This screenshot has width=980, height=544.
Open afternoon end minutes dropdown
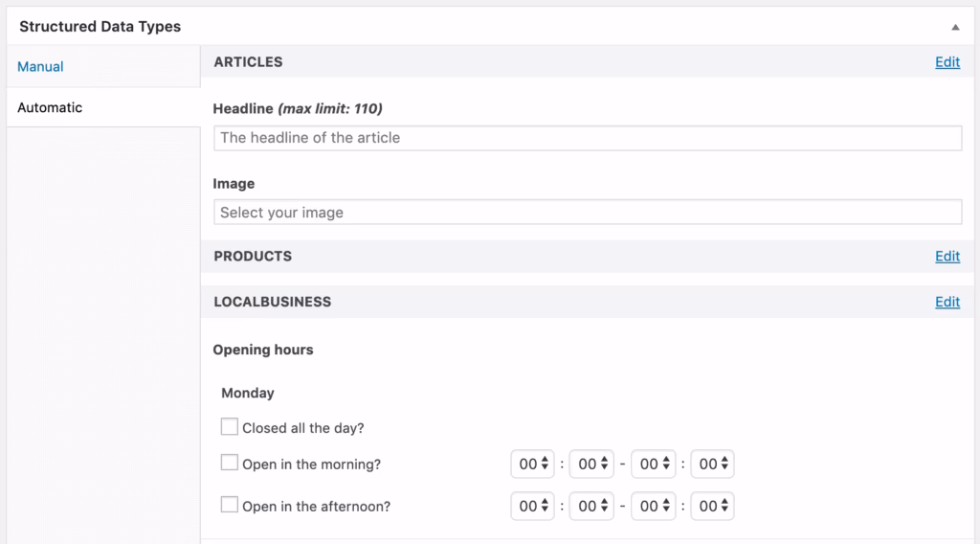(x=712, y=506)
